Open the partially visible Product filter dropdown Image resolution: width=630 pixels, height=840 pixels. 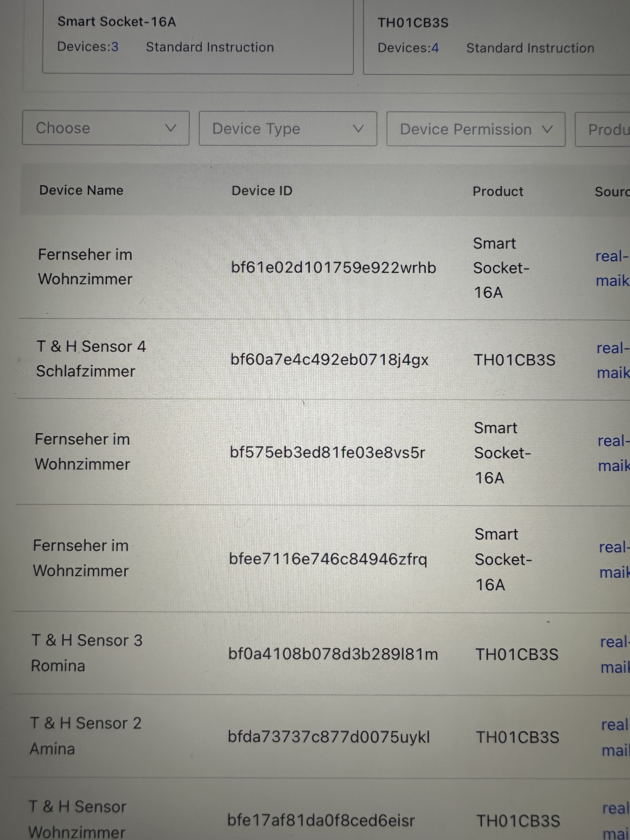point(603,130)
